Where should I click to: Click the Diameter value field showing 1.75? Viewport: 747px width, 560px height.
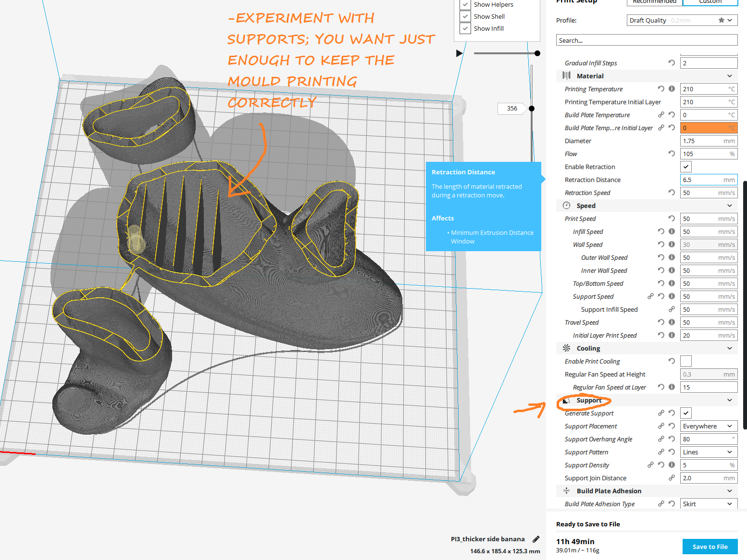pos(709,141)
